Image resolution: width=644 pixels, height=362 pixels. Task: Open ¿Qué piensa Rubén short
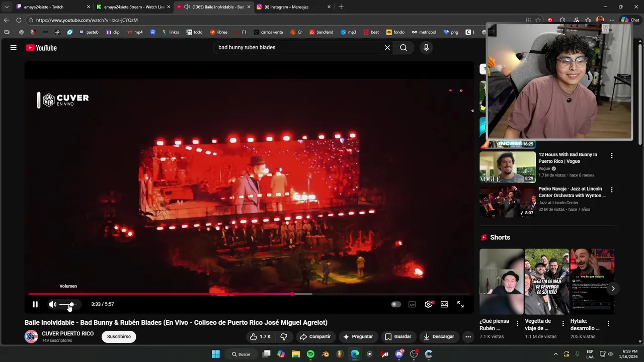click(502, 282)
